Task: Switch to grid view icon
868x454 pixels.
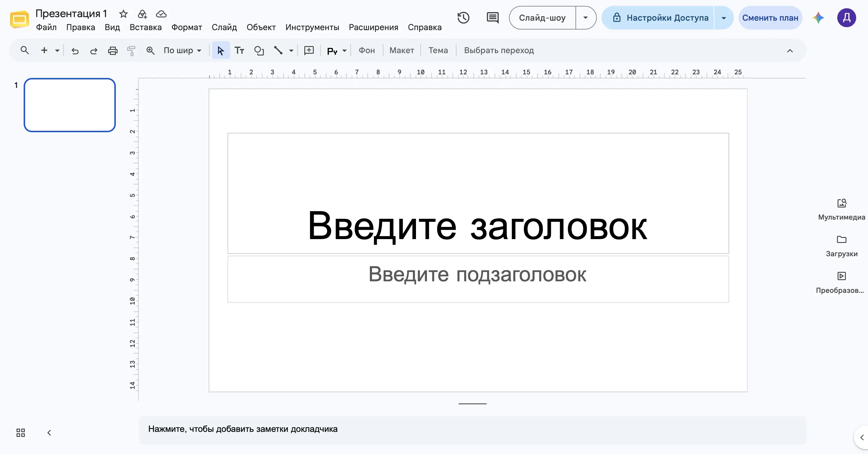Action: point(21,433)
